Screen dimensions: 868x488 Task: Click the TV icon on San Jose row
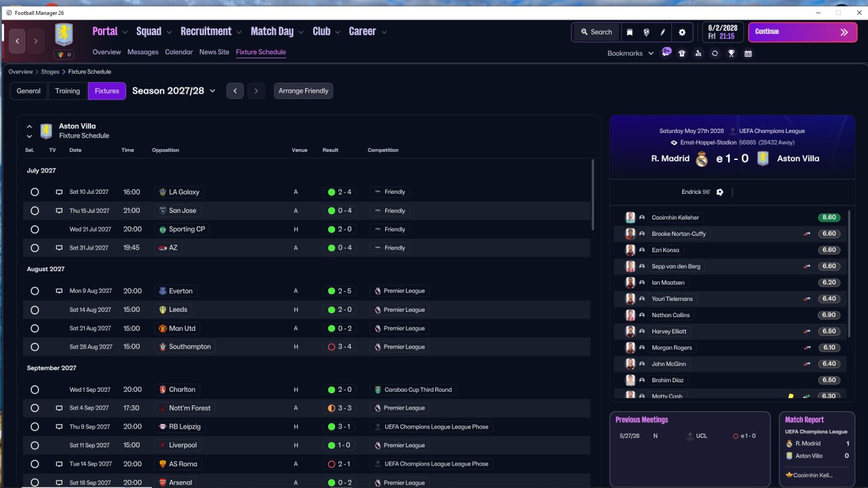click(x=59, y=211)
